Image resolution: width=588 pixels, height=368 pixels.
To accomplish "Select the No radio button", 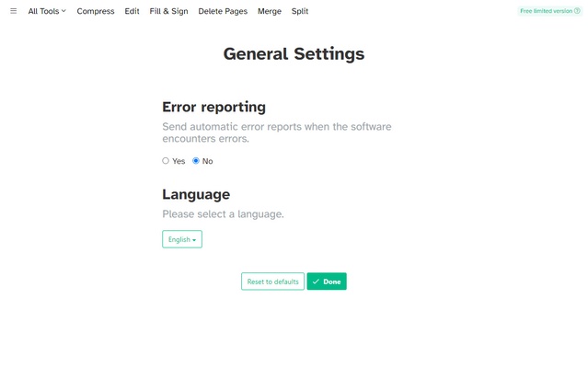I will 196,161.
